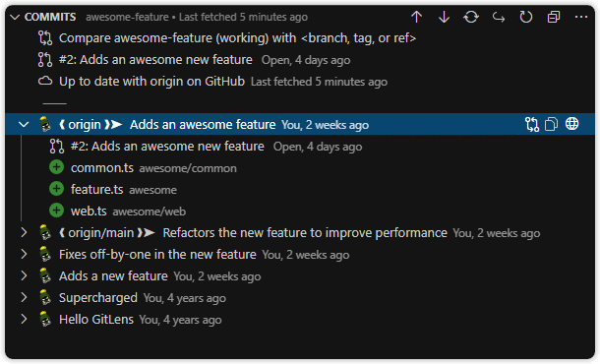Refresh the Commits view
600x364 pixels.
click(526, 17)
